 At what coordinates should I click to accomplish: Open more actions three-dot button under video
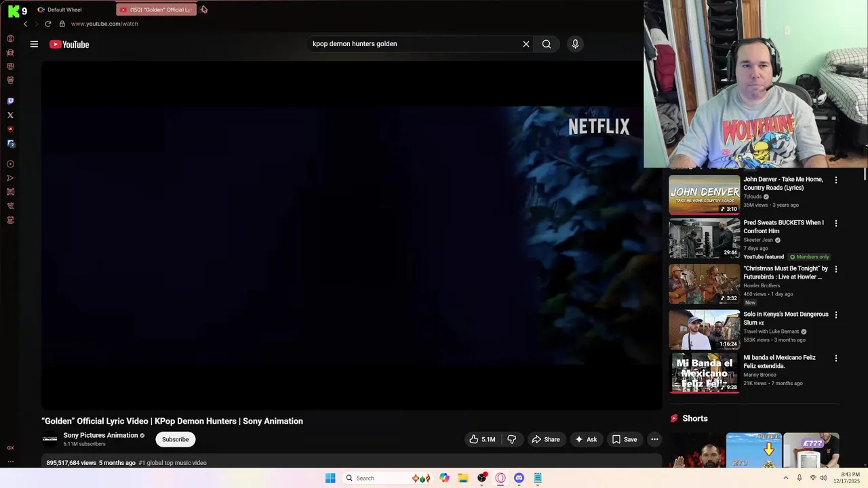click(x=654, y=439)
